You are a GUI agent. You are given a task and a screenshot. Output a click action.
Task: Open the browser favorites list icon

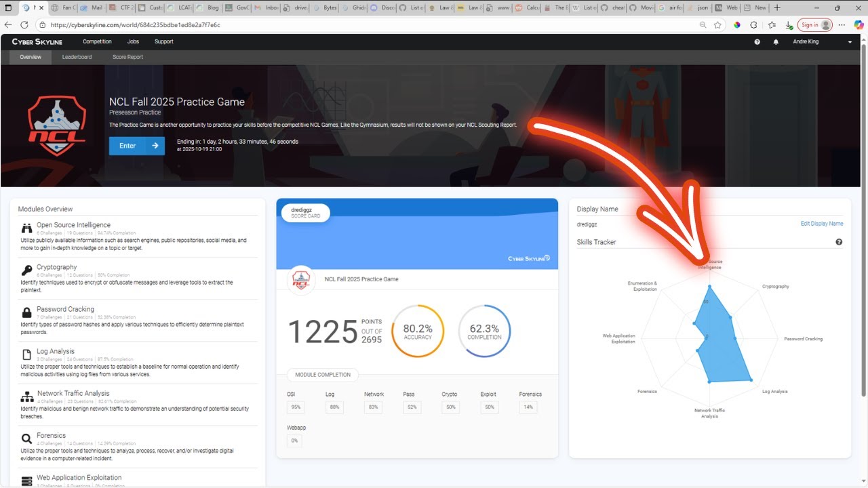tap(772, 25)
